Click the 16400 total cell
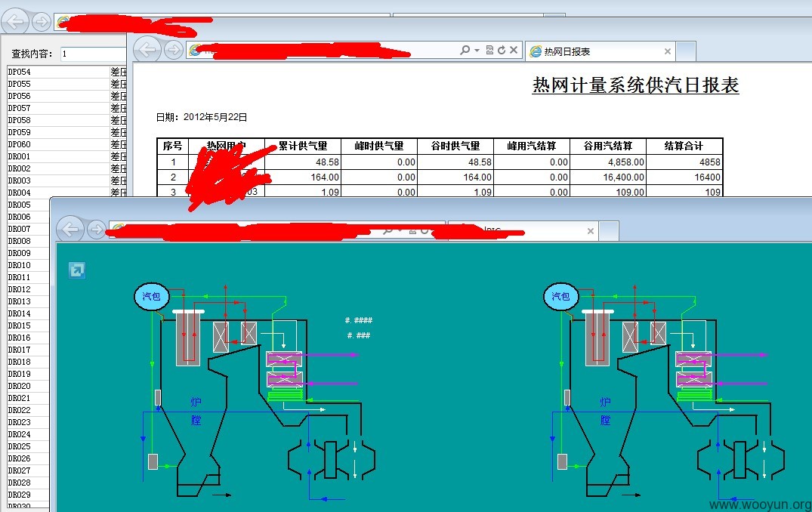The height and width of the screenshot is (512, 812). tap(684, 177)
